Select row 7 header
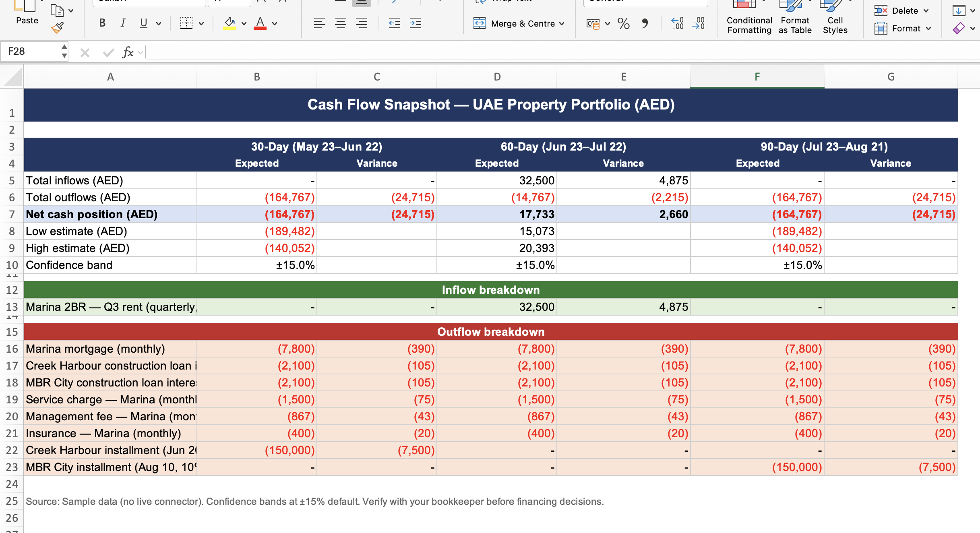This screenshot has height=533, width=980. (x=12, y=215)
